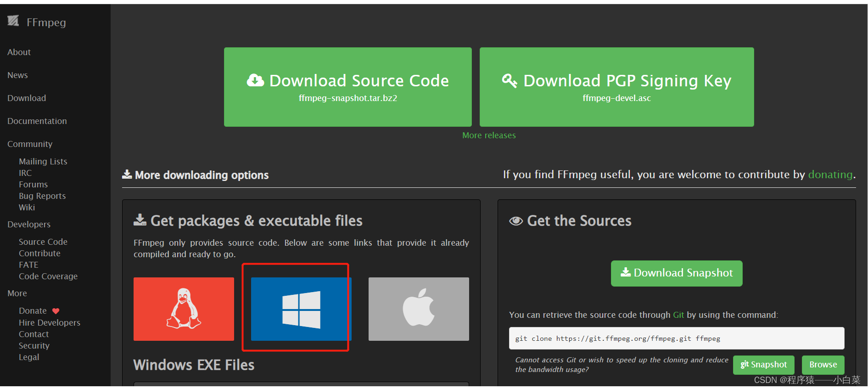Click the git clone command field
Image resolution: width=868 pixels, height=389 pixels.
click(677, 338)
